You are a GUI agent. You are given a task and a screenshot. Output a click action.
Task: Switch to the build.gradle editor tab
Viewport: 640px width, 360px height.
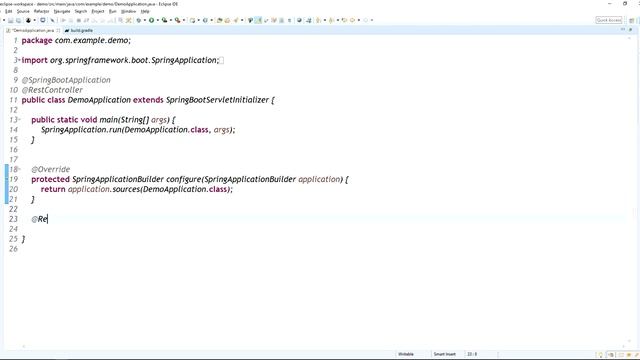tap(79, 31)
